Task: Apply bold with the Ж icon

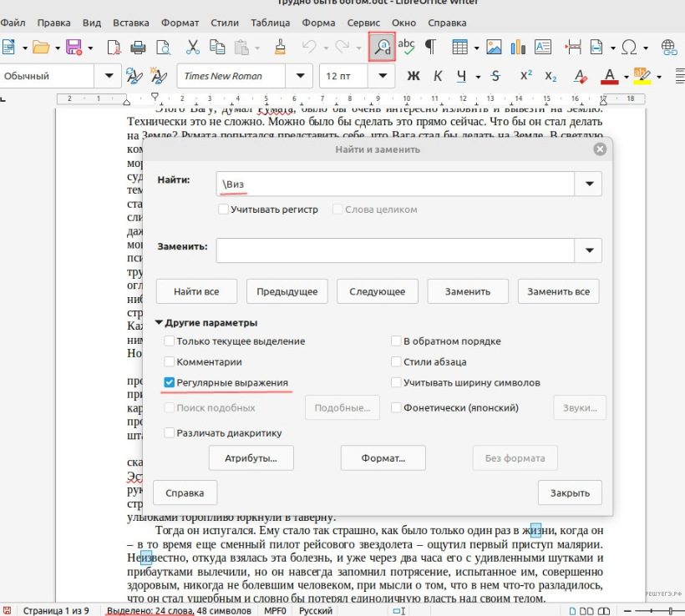Action: pyautogui.click(x=412, y=76)
